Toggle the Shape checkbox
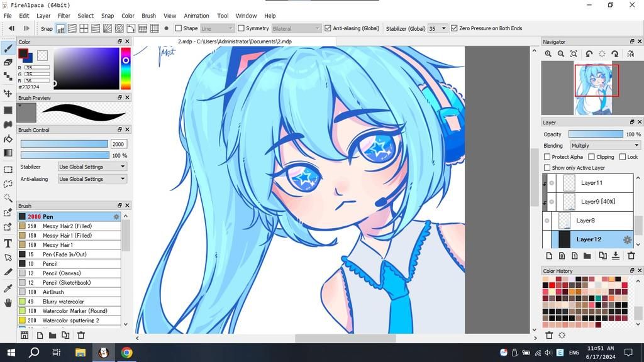This screenshot has width=644, height=362. click(x=179, y=28)
